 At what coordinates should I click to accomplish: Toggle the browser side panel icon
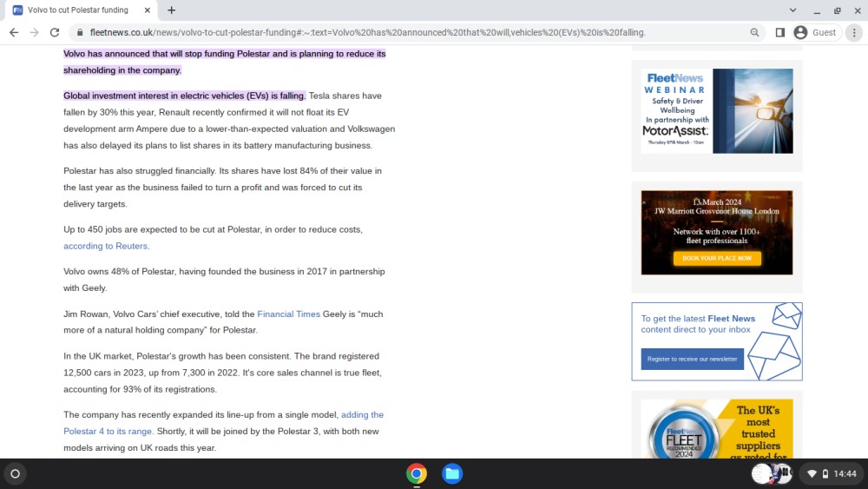780,33
